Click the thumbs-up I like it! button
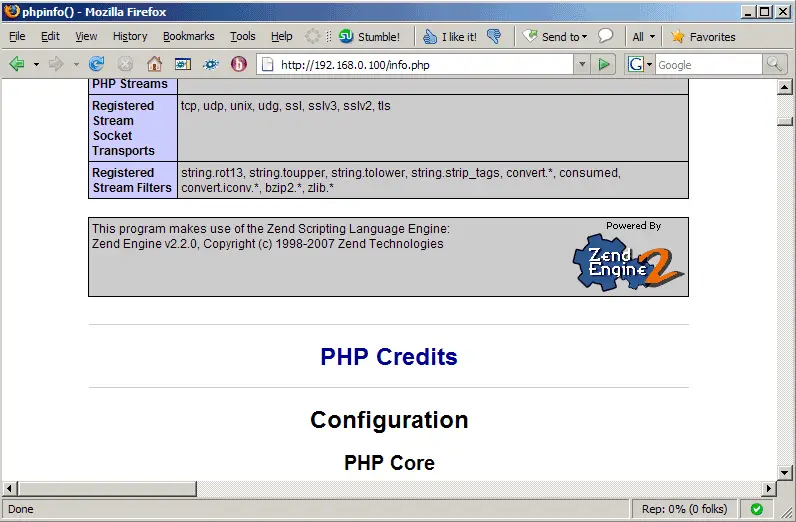 [x=450, y=37]
